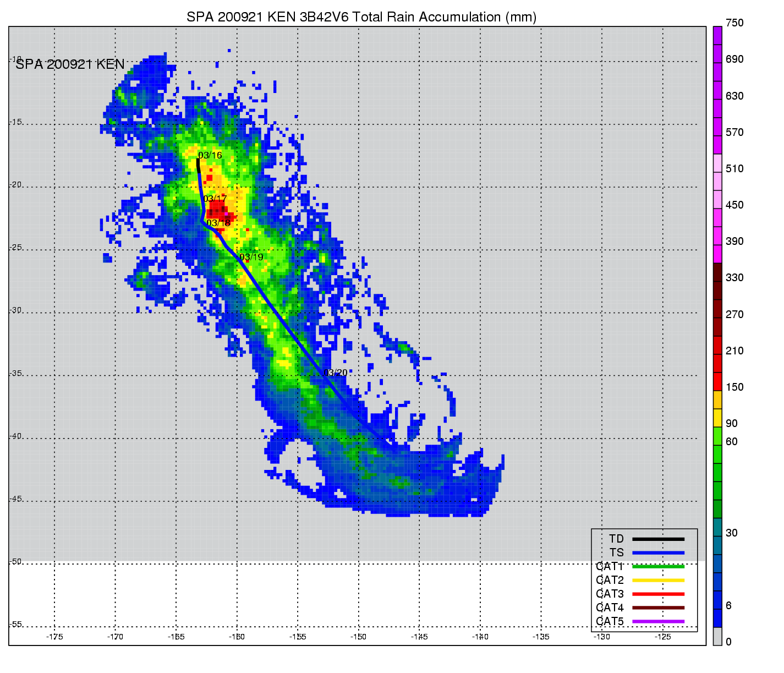Viewport: 784px width, 673px height.
Task: Click the dark red CAT4 legend line
Action: (x=658, y=608)
